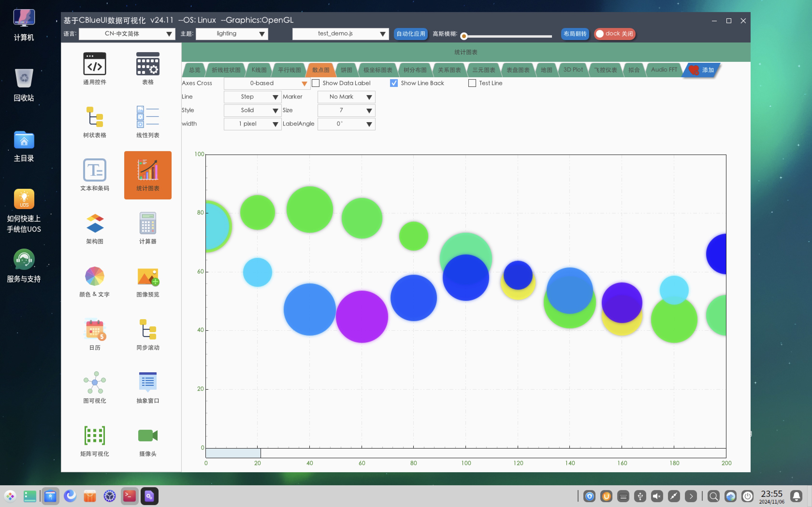The height and width of the screenshot is (507, 812).
Task: Click the 布局翻转 button
Action: pyautogui.click(x=575, y=34)
